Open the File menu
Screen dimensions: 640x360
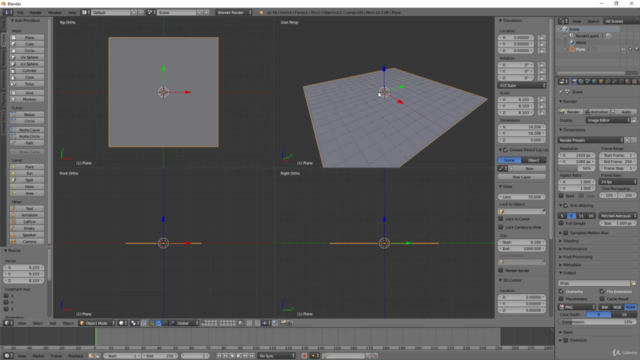tap(20, 13)
